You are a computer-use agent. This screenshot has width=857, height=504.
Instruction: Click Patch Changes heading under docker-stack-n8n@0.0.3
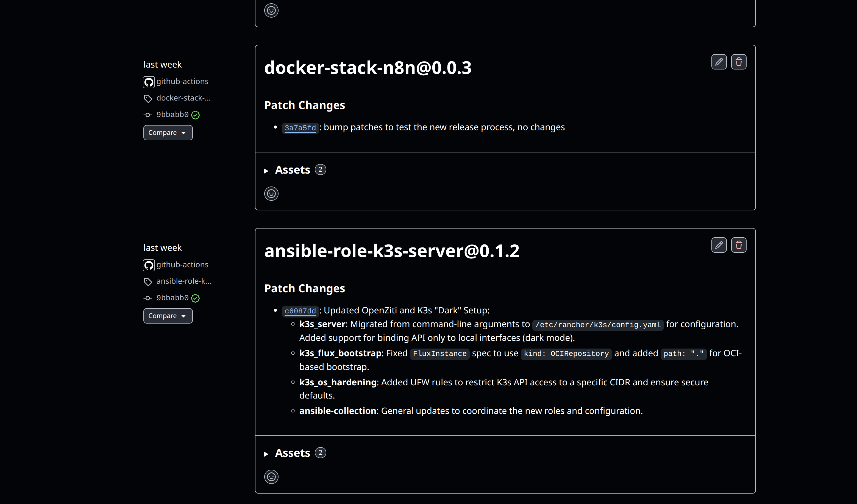304,105
